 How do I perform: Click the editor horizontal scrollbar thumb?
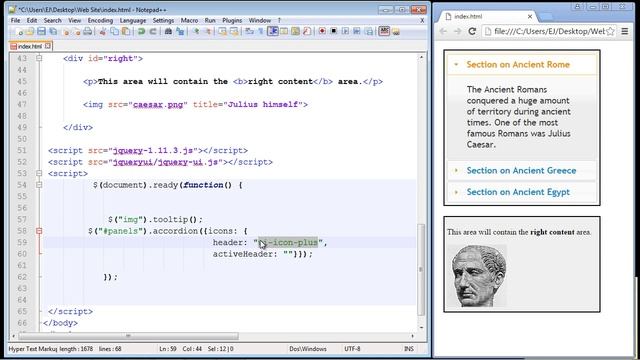pyautogui.click(x=129, y=336)
